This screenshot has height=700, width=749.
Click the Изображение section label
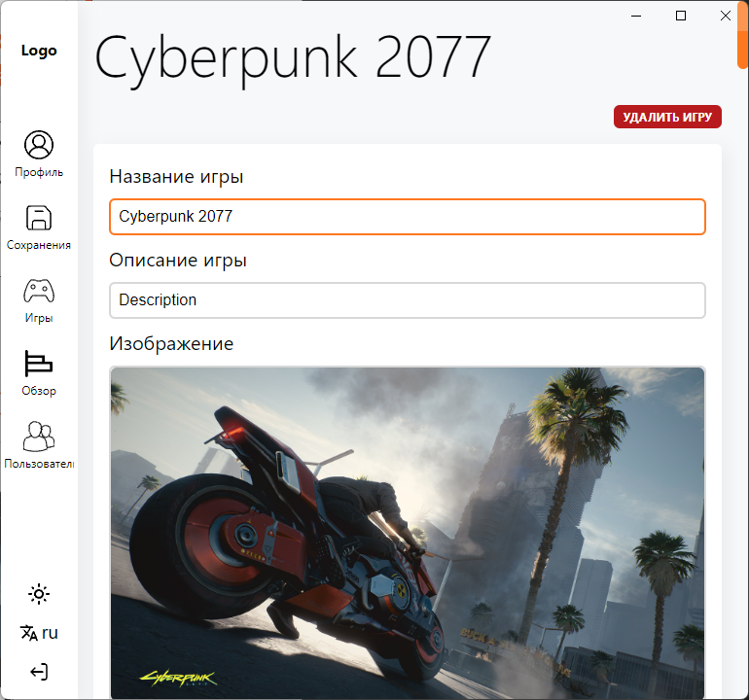click(171, 344)
